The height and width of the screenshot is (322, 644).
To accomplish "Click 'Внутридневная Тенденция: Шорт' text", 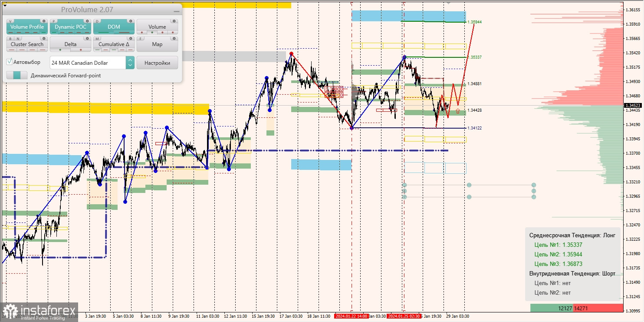I will tap(572, 274).
